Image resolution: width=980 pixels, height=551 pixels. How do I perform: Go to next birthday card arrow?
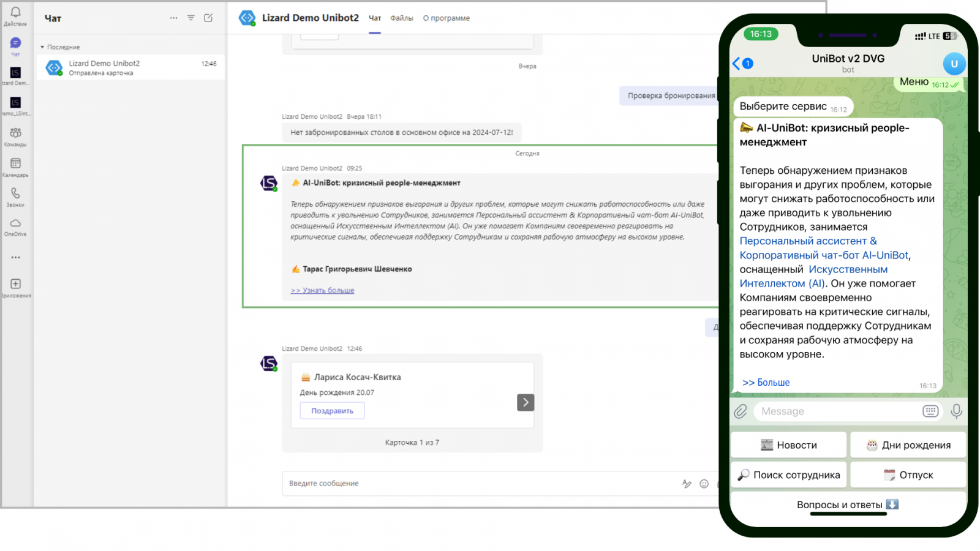(x=526, y=402)
